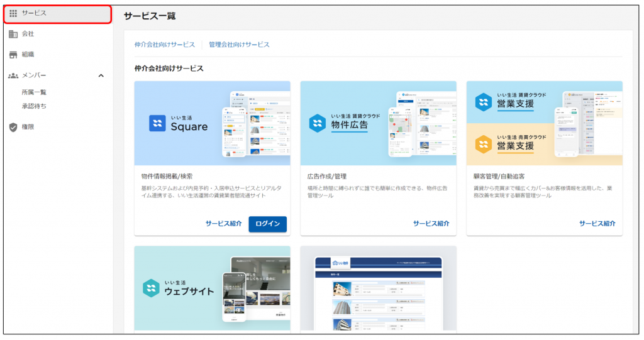Click the ウェブサイト card banner image
The height and width of the screenshot is (340, 644).
[x=213, y=288]
